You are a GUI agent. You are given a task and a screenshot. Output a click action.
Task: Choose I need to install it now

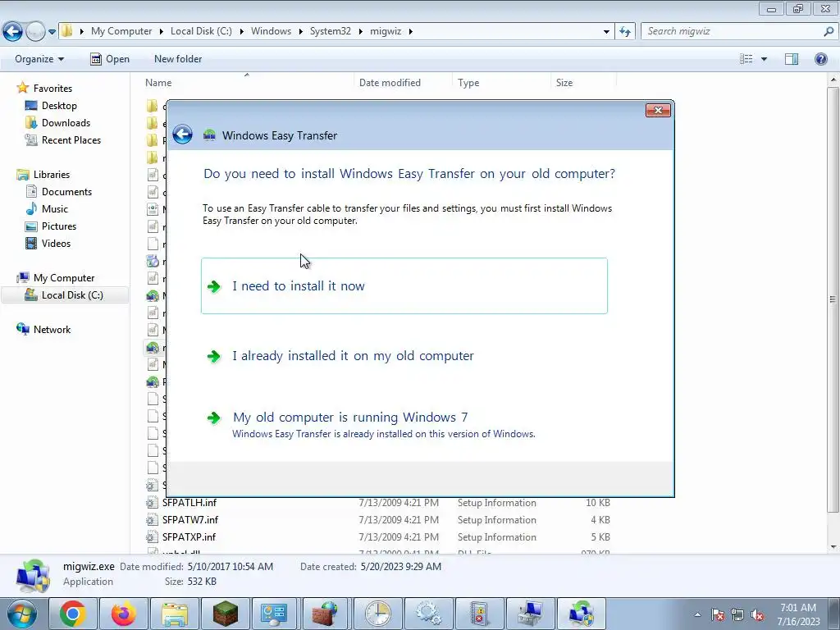point(404,285)
